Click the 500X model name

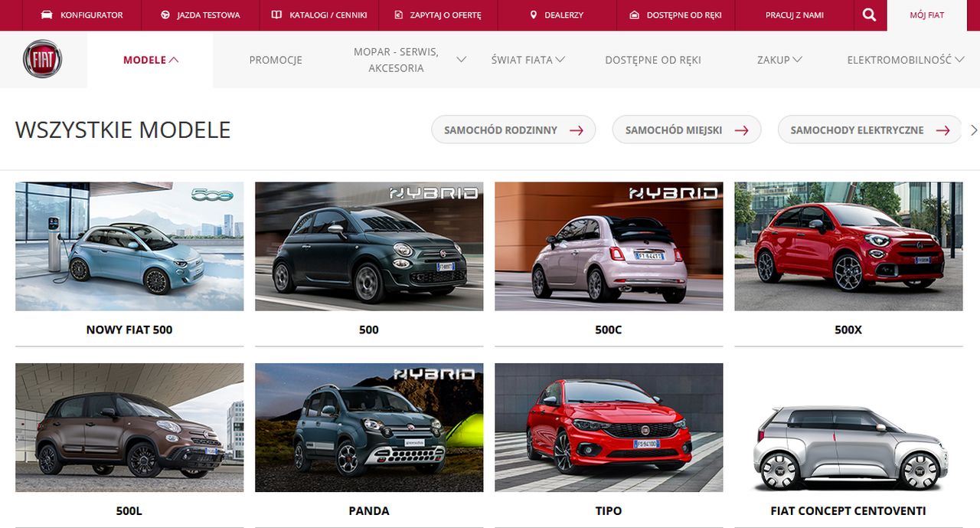(848, 330)
